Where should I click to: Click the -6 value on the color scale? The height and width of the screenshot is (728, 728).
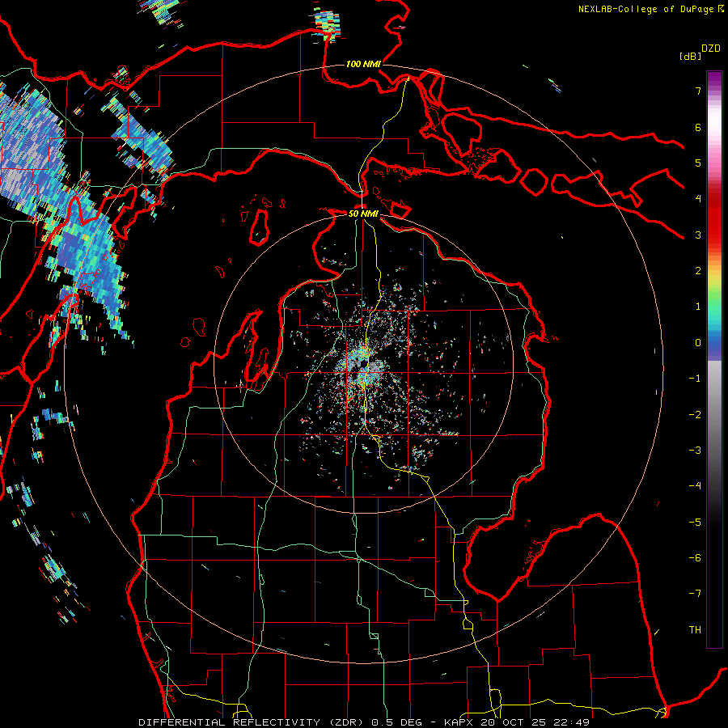coord(695,558)
